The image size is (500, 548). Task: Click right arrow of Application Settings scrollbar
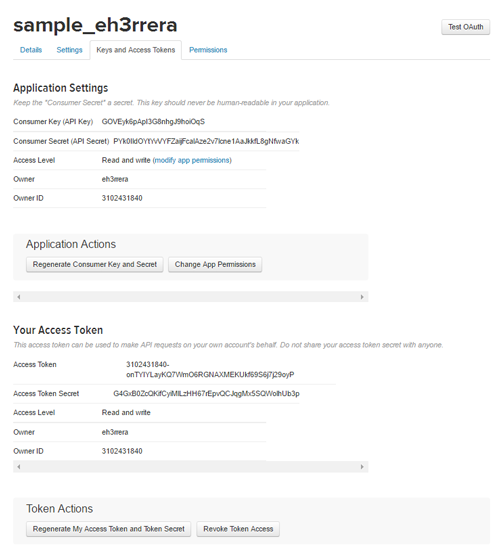tap(362, 297)
